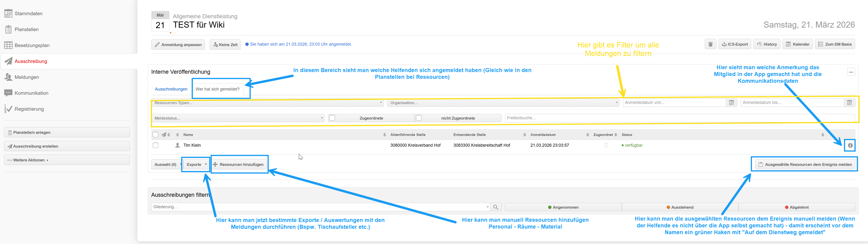Switch to the Ausschreibungen tab
868x244 pixels.
(x=171, y=89)
